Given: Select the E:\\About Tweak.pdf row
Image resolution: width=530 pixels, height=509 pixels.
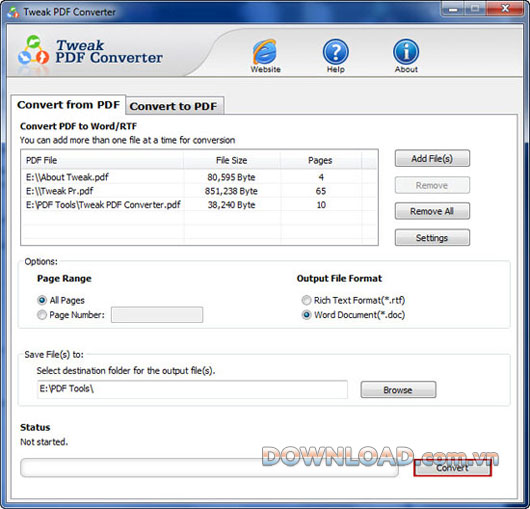Looking at the screenshot, I should tap(200, 177).
